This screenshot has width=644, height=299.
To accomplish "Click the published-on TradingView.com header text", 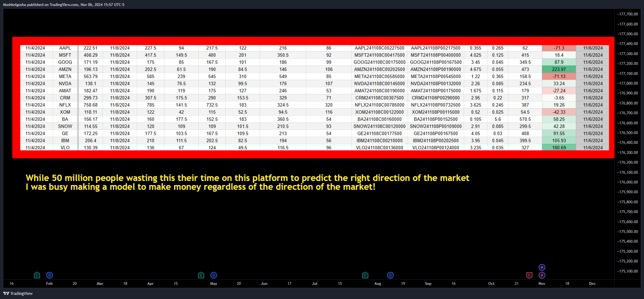I will [64, 5].
